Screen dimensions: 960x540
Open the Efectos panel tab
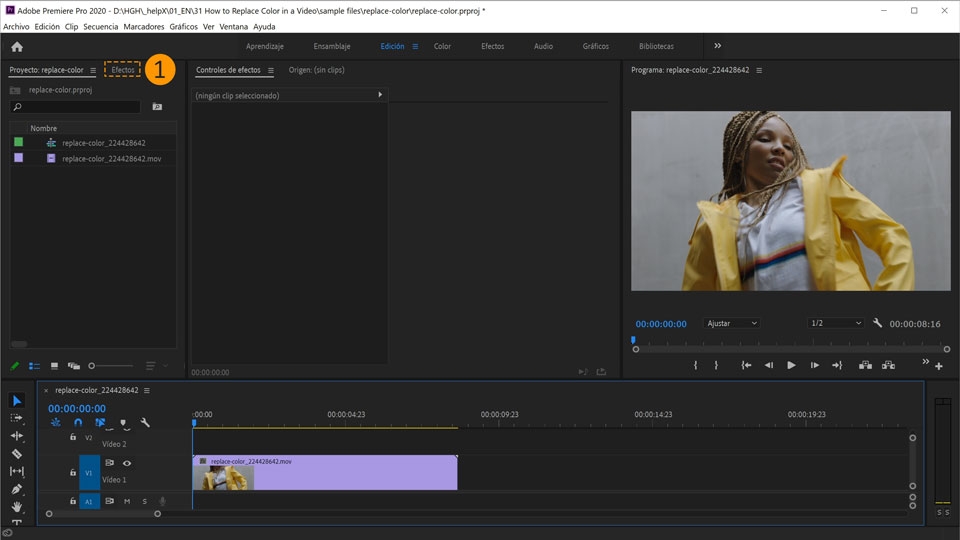pyautogui.click(x=123, y=70)
